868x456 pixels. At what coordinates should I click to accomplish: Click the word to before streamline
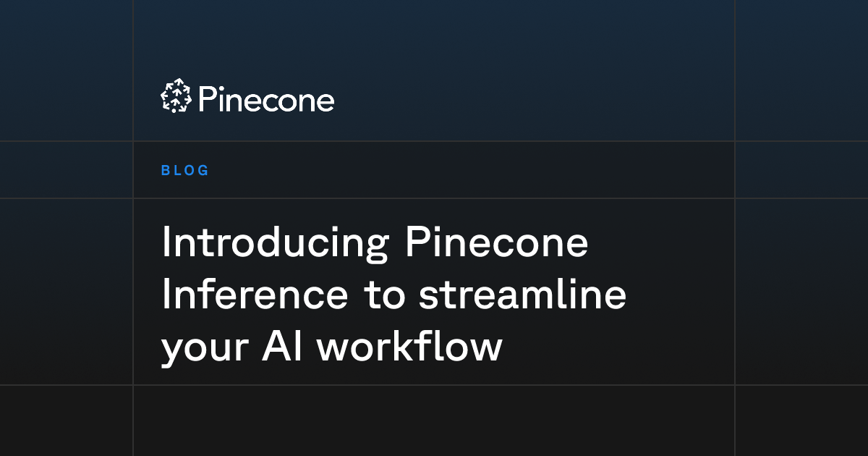pyautogui.click(x=383, y=297)
